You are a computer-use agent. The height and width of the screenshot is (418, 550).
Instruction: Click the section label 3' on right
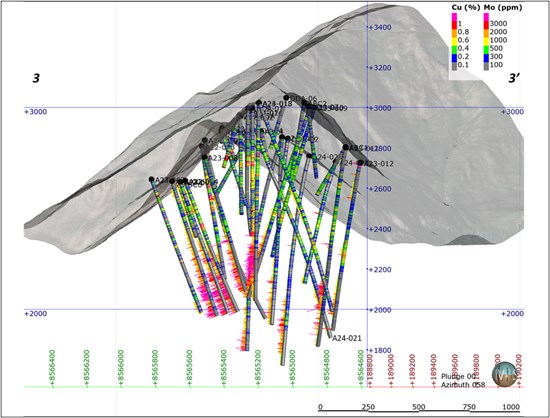(514, 78)
